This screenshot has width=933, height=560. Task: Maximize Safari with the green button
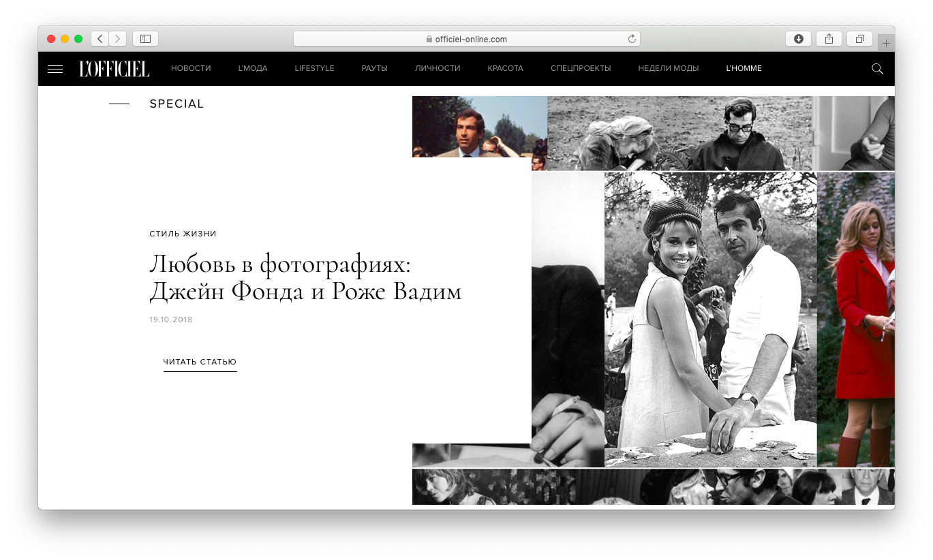tap(78, 39)
